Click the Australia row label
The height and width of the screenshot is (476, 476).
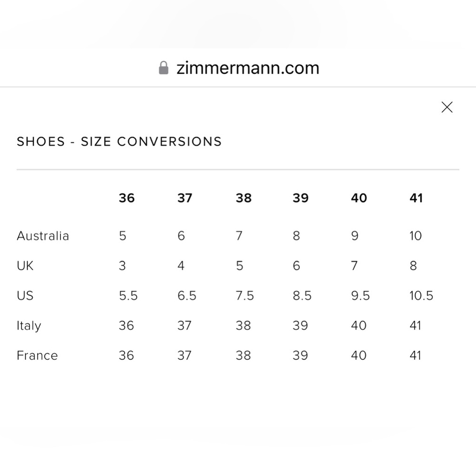point(43,236)
